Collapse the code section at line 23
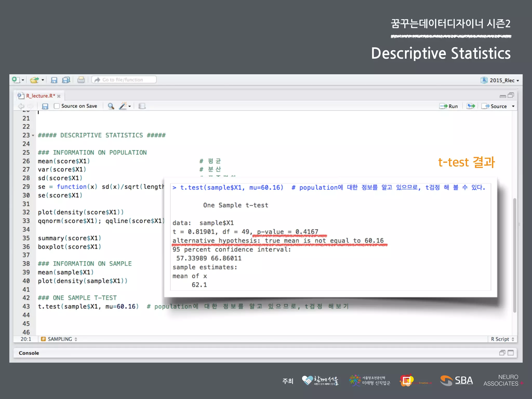The width and height of the screenshot is (532, 399). coord(33,135)
